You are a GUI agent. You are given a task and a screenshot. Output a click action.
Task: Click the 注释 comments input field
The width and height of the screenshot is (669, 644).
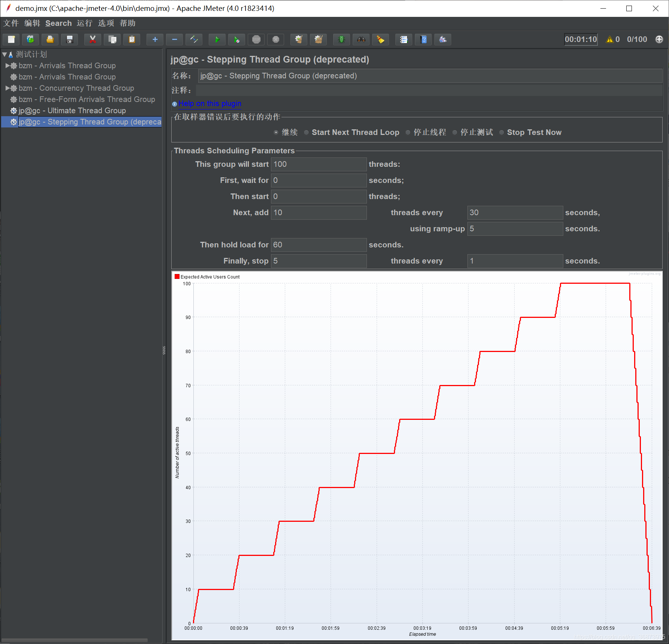429,90
